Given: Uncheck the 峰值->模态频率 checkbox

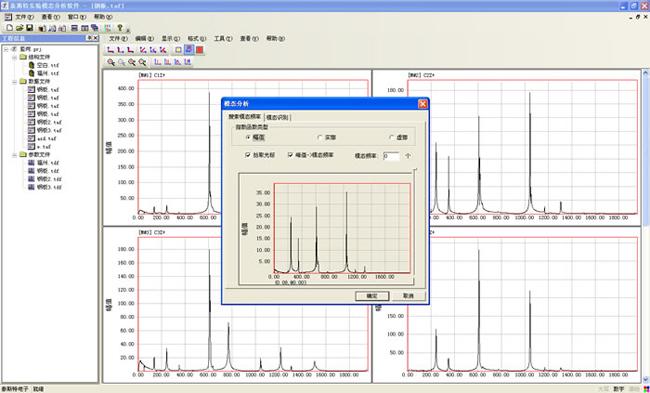Looking at the screenshot, I should (x=291, y=155).
